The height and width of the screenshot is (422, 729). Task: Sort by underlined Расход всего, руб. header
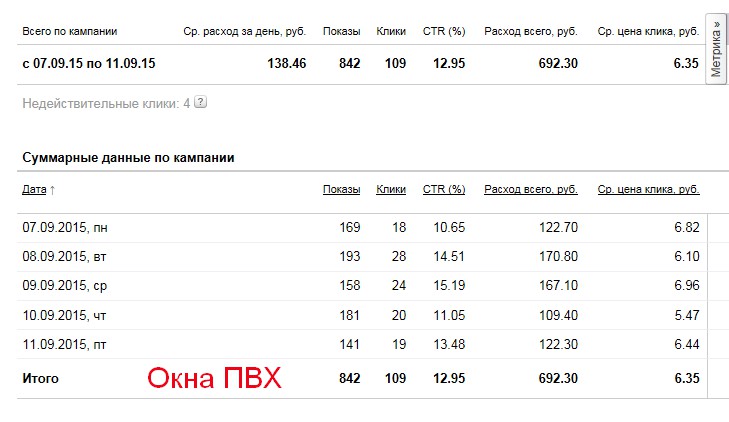pos(530,189)
